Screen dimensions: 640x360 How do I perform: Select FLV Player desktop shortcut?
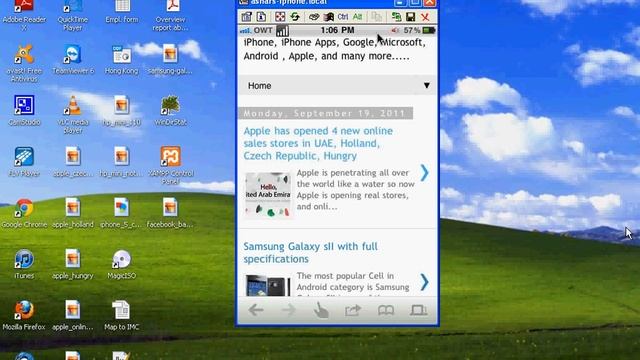point(24,162)
